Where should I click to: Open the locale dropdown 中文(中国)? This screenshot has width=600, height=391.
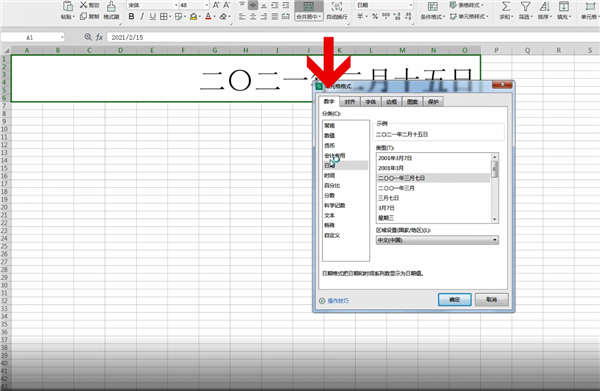[x=437, y=240]
